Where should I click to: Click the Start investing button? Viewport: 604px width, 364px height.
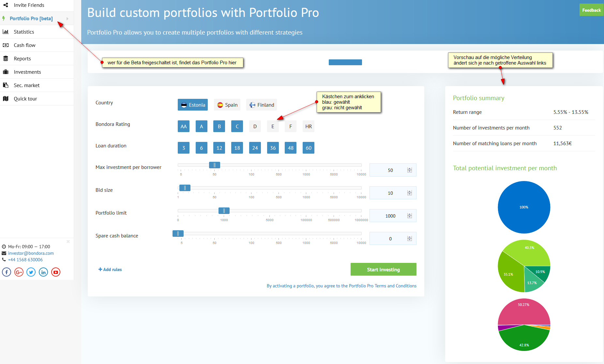383,269
